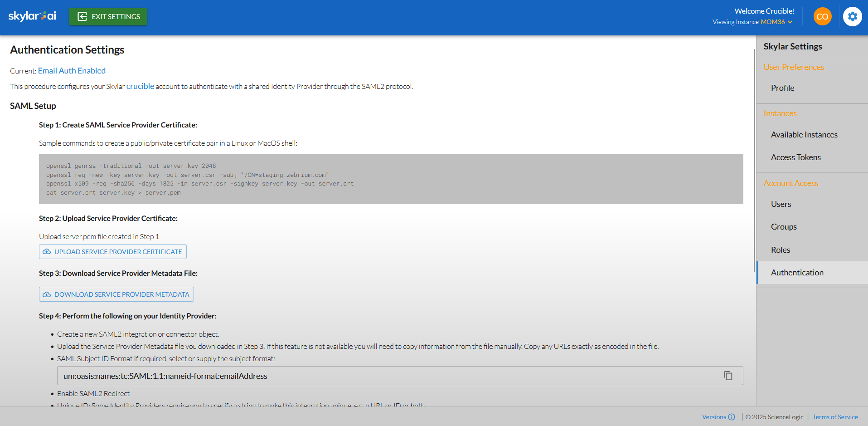Click the Versions info icon
Screen dimensions: 868x426
point(732,417)
